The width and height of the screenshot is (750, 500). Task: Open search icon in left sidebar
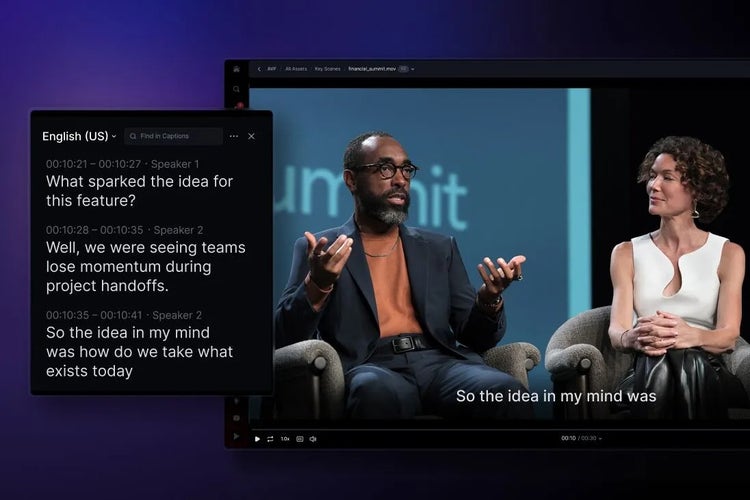click(237, 88)
